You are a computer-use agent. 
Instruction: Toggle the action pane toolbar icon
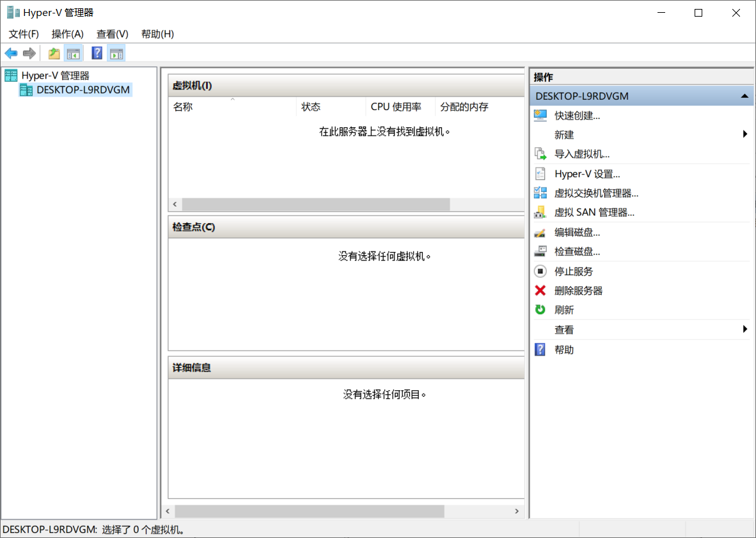(116, 54)
